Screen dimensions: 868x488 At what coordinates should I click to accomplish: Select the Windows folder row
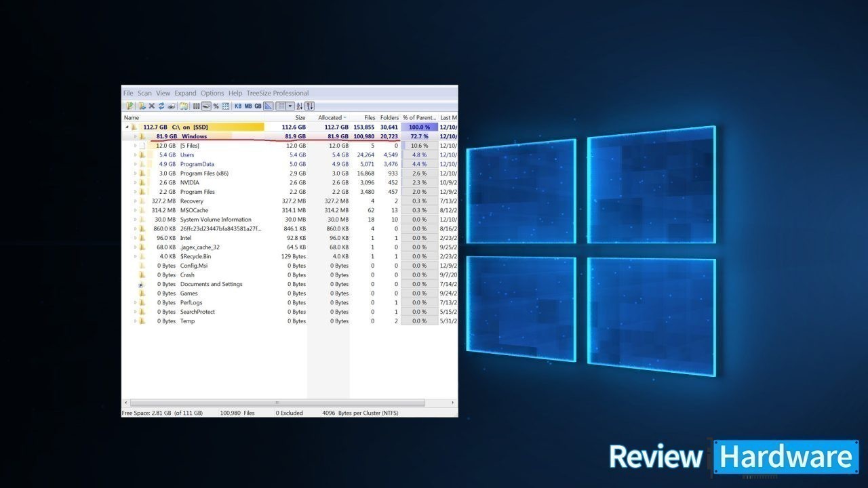point(290,136)
